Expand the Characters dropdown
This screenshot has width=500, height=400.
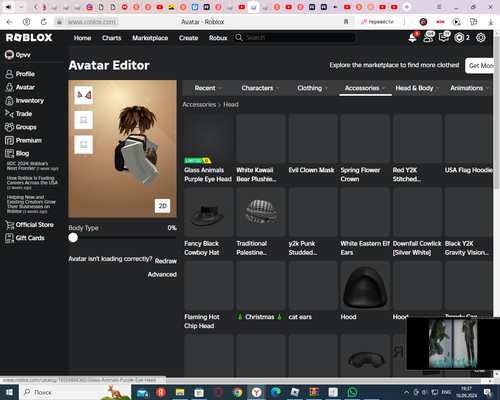tap(260, 88)
